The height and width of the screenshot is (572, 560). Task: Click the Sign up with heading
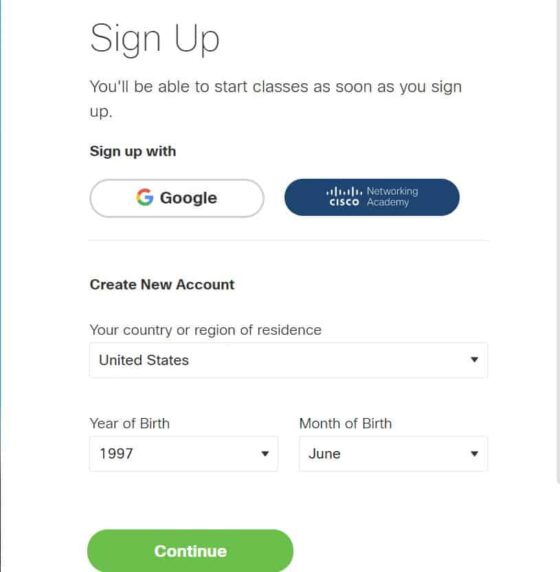(133, 151)
